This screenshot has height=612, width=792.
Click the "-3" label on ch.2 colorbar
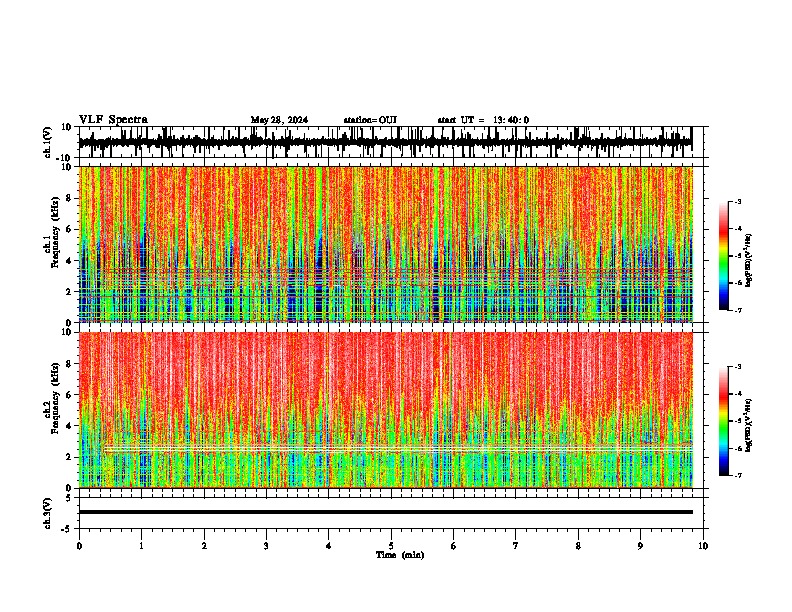point(738,367)
